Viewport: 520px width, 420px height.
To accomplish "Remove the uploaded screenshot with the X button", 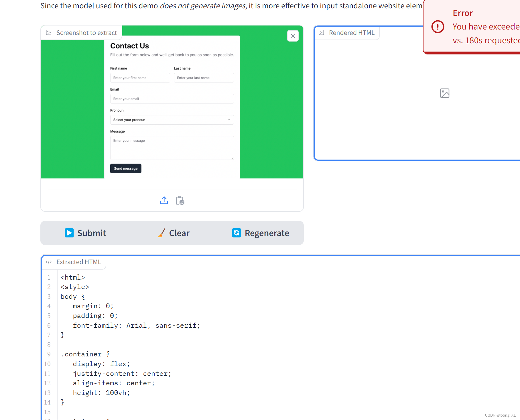I will (293, 36).
